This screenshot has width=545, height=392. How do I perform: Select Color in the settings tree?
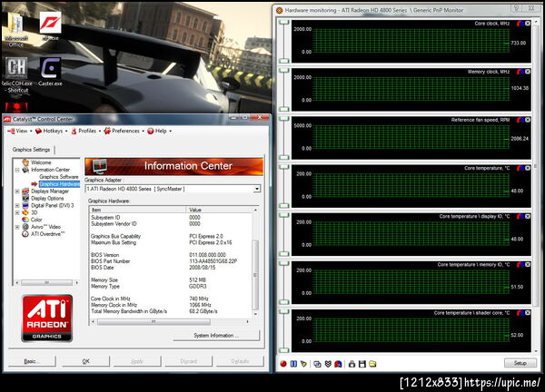click(x=36, y=220)
